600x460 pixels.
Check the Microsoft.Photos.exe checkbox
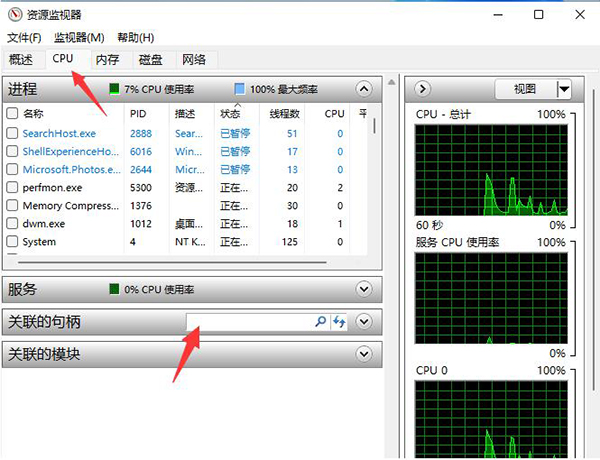(x=12, y=169)
